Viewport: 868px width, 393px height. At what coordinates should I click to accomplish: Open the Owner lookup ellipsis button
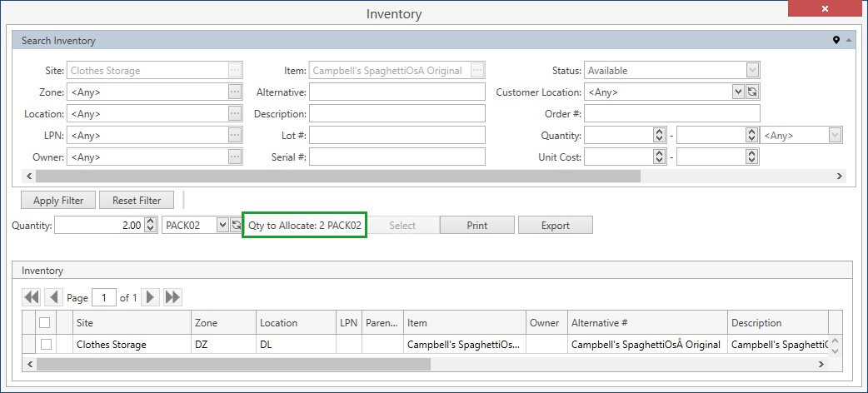(x=235, y=157)
